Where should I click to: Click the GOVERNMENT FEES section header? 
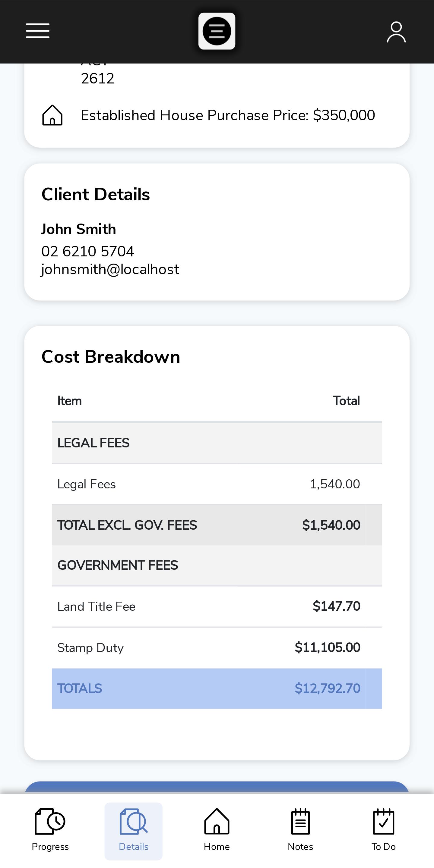coord(217,566)
